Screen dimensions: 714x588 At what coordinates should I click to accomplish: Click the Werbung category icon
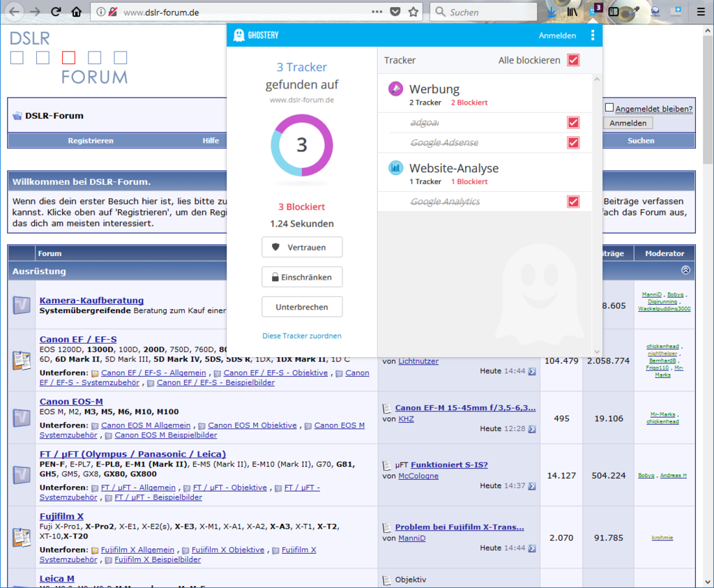tap(395, 89)
